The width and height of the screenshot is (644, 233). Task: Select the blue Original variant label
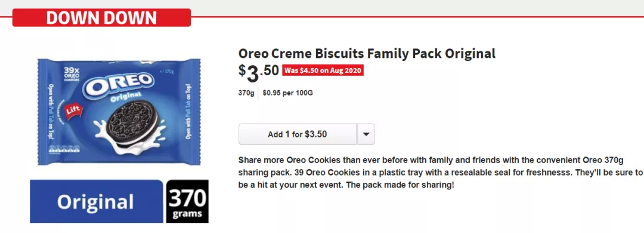(97, 201)
